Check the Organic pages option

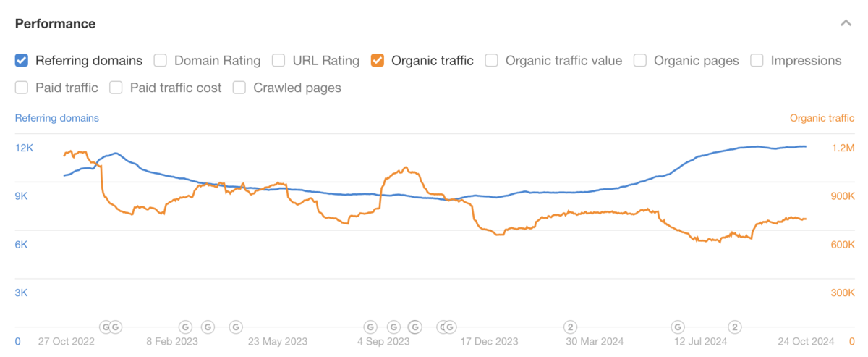[640, 61]
